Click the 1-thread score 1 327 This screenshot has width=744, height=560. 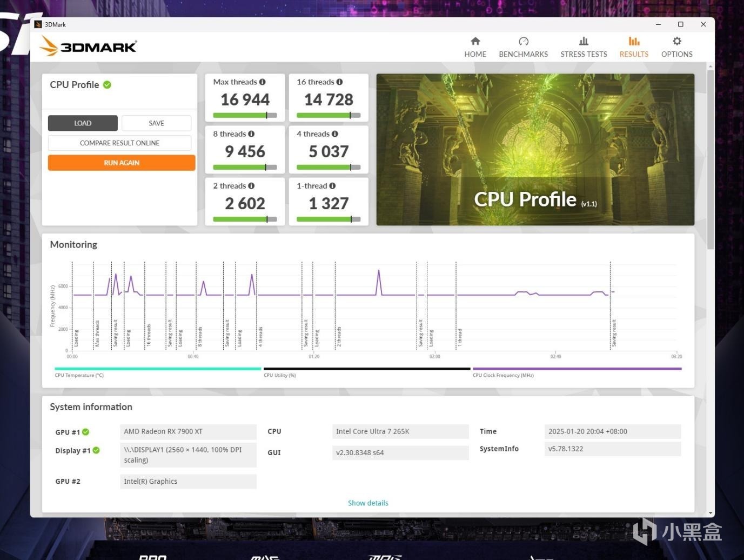tap(329, 204)
